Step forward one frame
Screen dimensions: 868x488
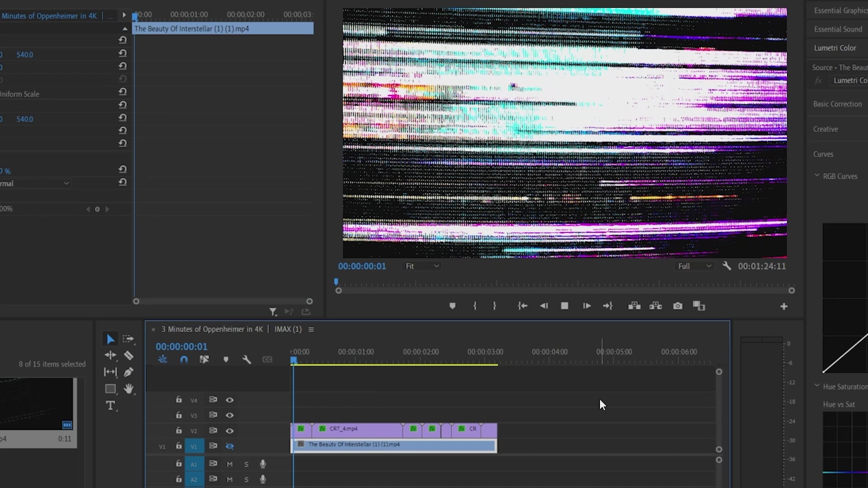586,306
